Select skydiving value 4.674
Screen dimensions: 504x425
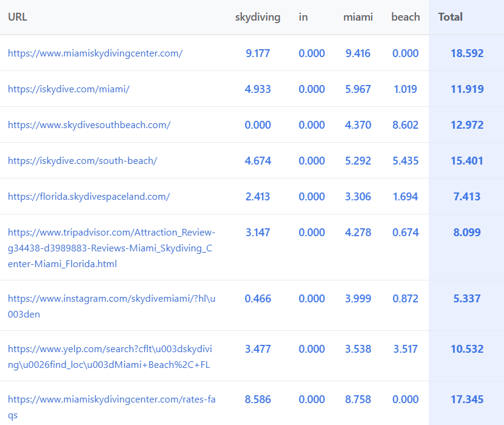click(258, 160)
